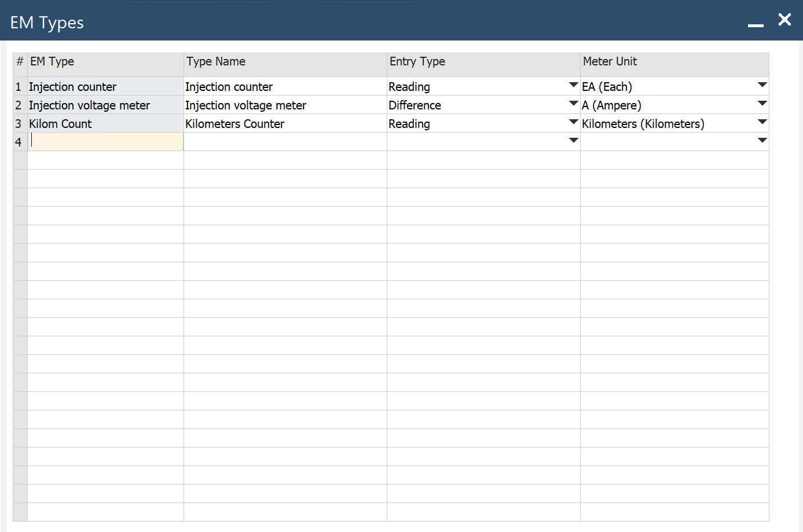The image size is (803, 532).
Task: Click the empty EM Type field in row 4
Action: coord(105,142)
